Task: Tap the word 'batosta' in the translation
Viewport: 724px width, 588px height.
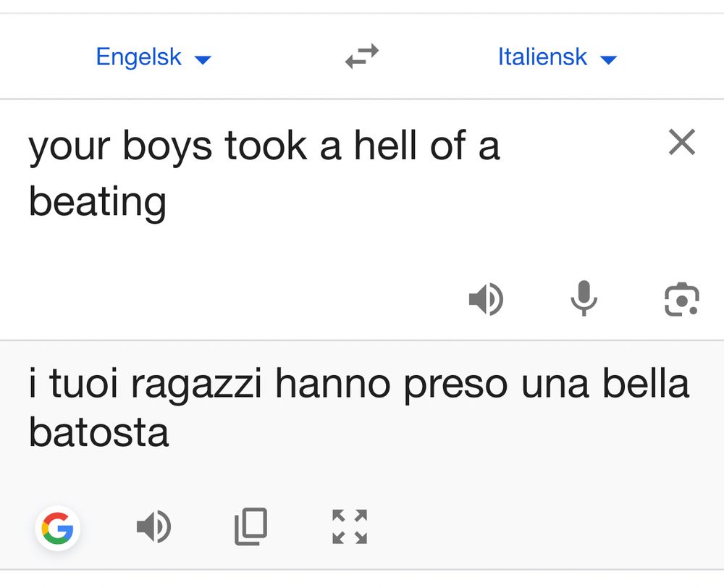Action: tap(98, 432)
